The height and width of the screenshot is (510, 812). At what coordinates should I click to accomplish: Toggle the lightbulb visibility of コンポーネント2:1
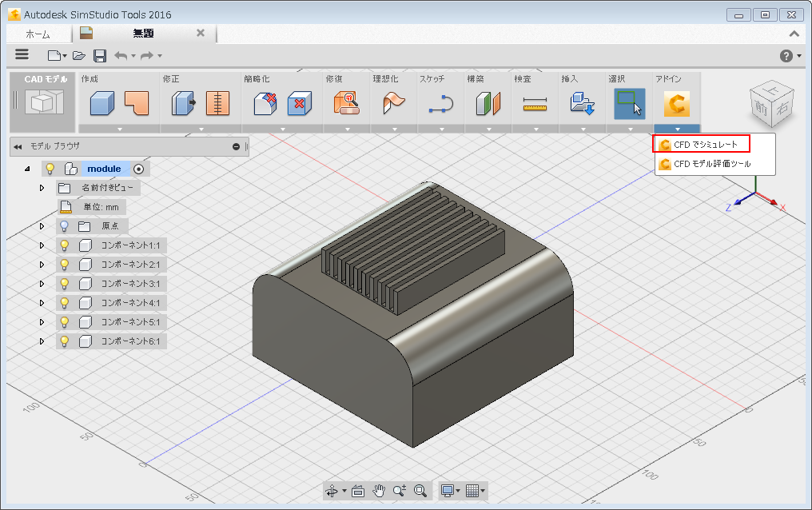pyautogui.click(x=64, y=264)
